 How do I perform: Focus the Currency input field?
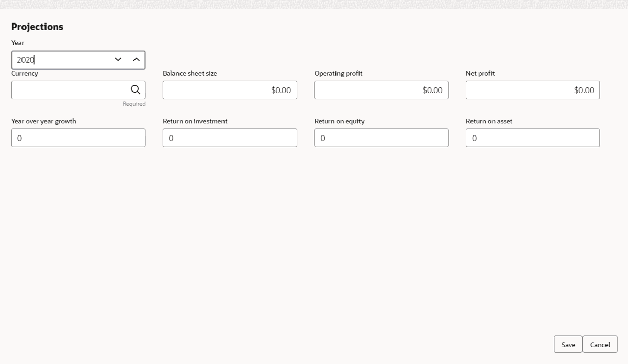click(x=78, y=90)
